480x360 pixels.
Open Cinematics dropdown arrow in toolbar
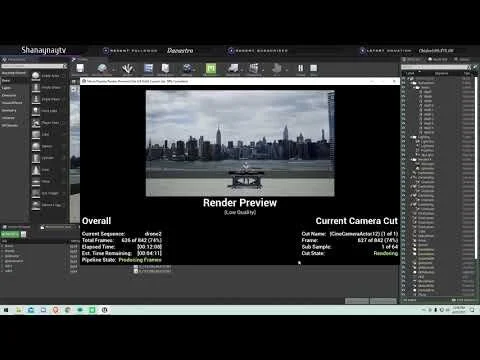263,70
